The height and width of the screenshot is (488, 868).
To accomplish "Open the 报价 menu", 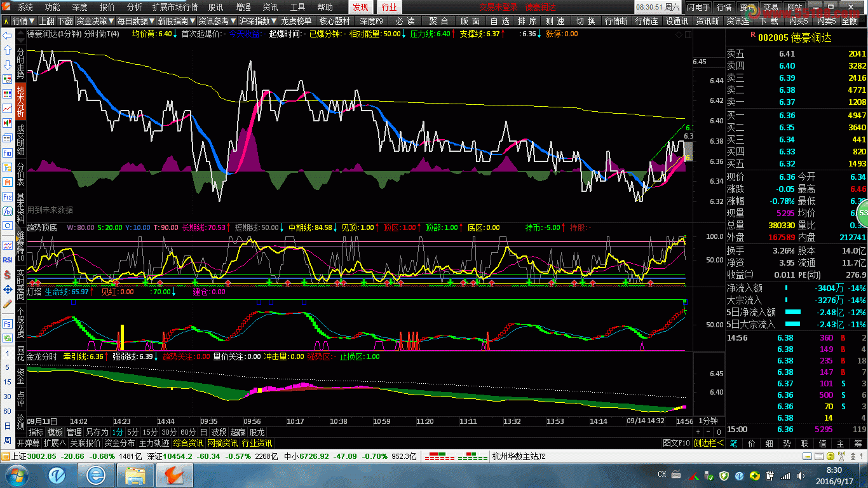I will click(107, 7).
